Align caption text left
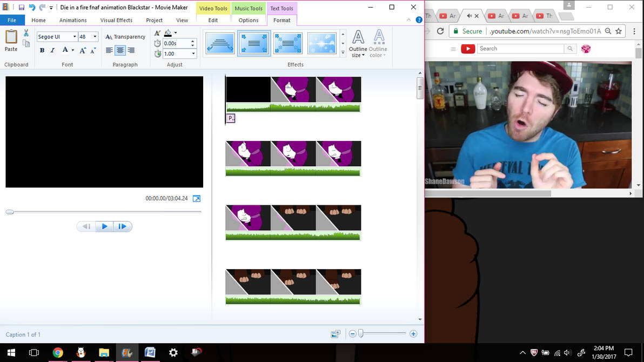The width and height of the screenshot is (644, 362). tap(109, 50)
